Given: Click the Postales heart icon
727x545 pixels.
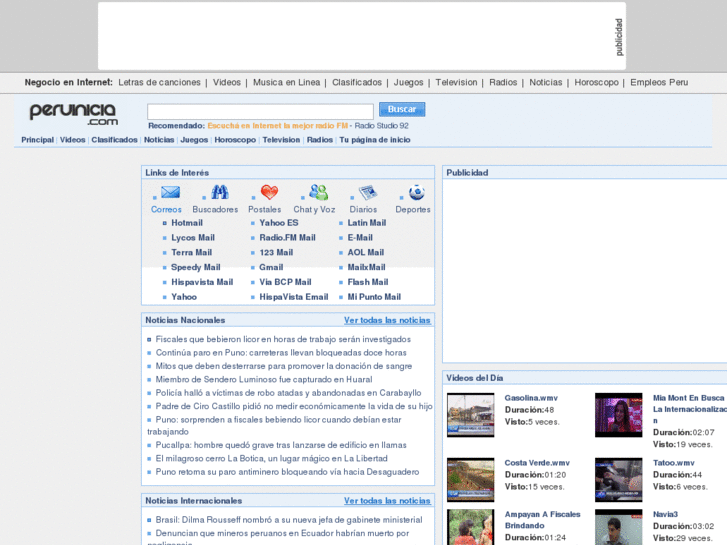Looking at the screenshot, I should click(x=269, y=192).
